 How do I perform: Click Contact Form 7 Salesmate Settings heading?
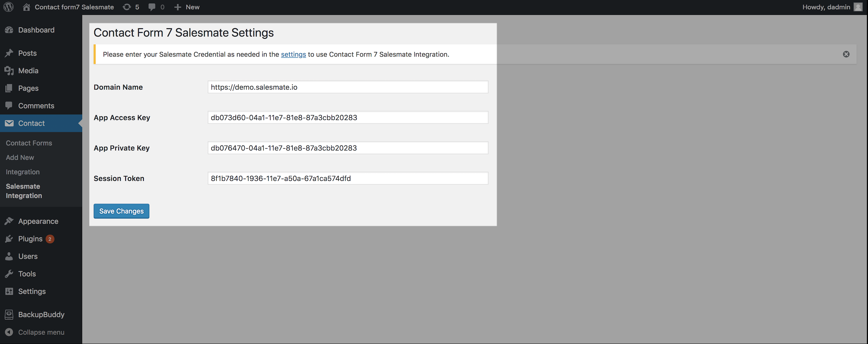coord(184,33)
